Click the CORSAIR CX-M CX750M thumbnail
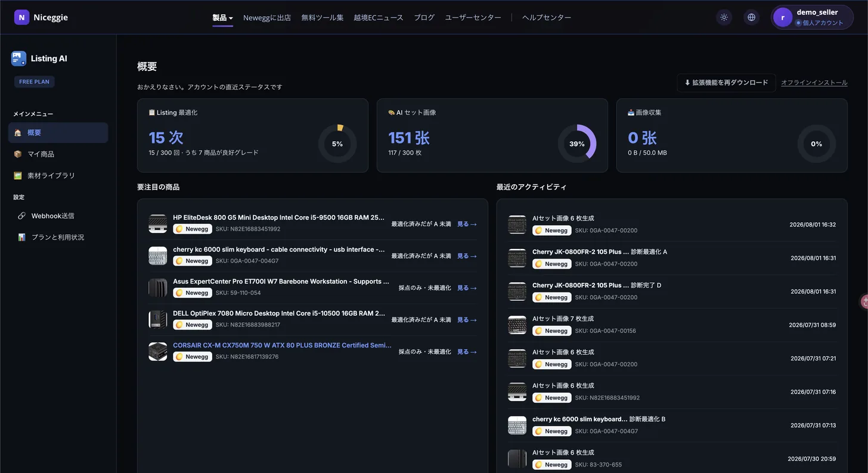The height and width of the screenshot is (473, 868). click(x=158, y=351)
